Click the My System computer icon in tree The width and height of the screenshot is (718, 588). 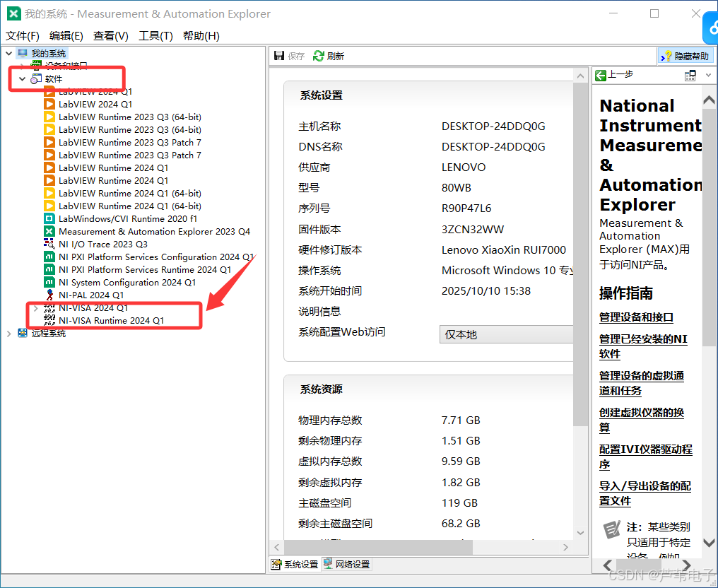(23, 54)
